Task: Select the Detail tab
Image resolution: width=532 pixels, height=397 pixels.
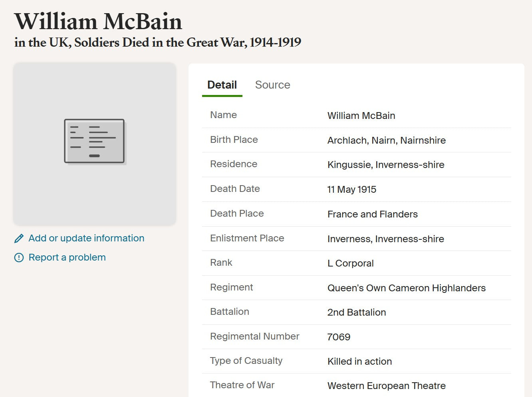Action: [x=222, y=85]
